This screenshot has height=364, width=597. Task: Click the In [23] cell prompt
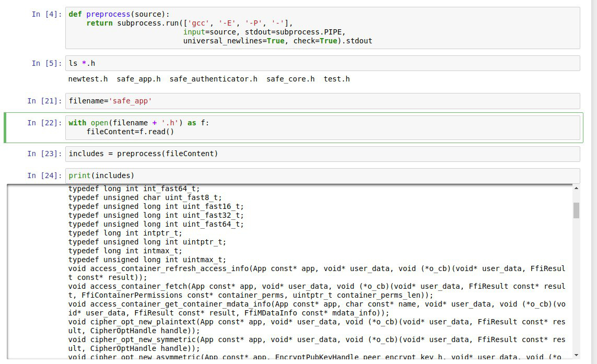pyautogui.click(x=44, y=154)
